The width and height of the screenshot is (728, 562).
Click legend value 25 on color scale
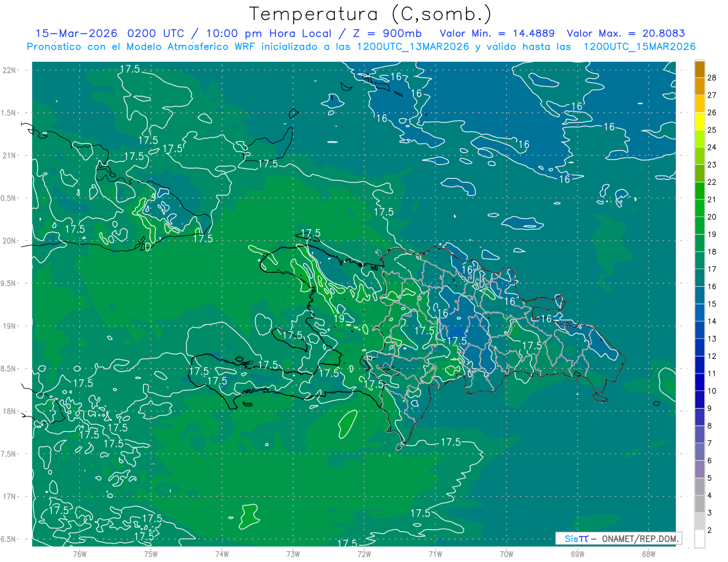point(712,130)
